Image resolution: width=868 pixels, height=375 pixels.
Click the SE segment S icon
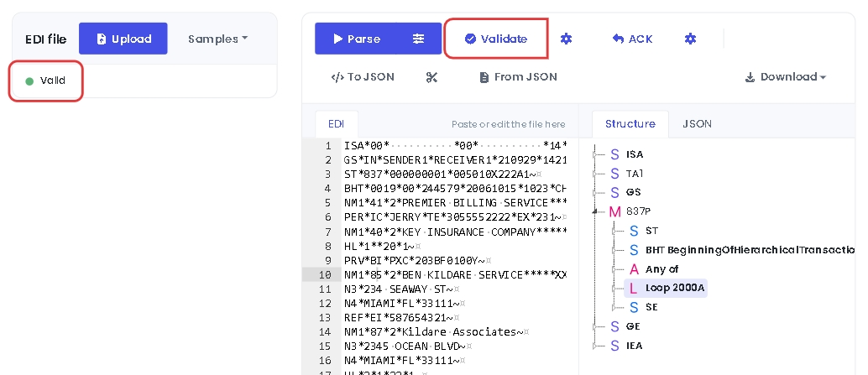point(634,307)
